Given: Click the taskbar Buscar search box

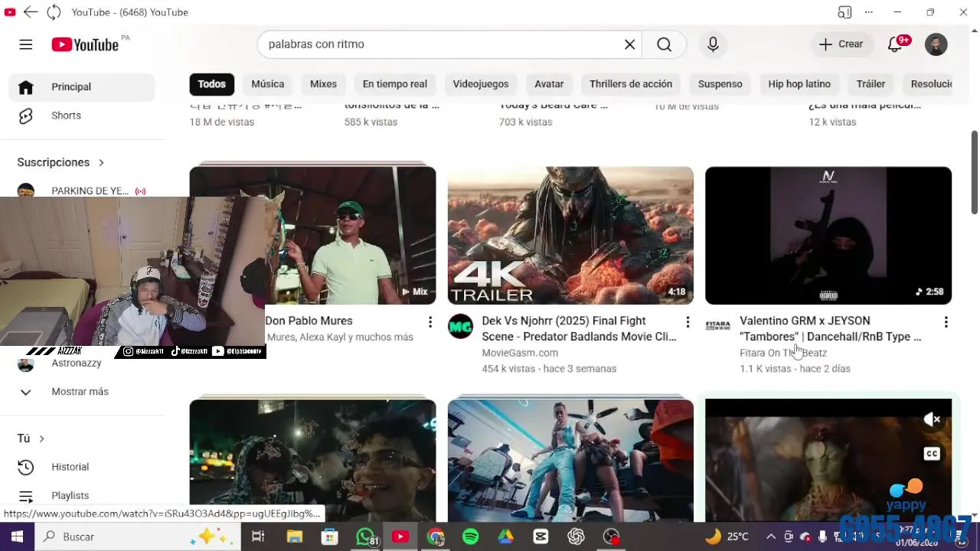Looking at the screenshot, I should [x=138, y=537].
